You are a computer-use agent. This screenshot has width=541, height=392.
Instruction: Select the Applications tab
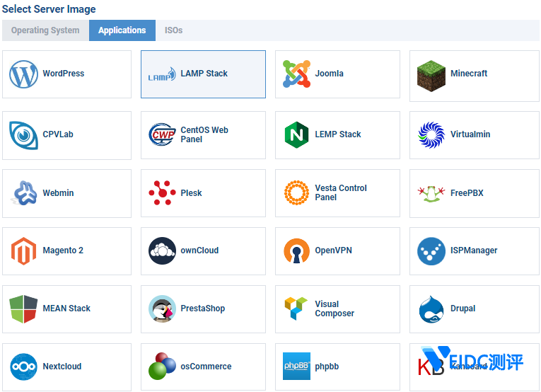click(122, 30)
